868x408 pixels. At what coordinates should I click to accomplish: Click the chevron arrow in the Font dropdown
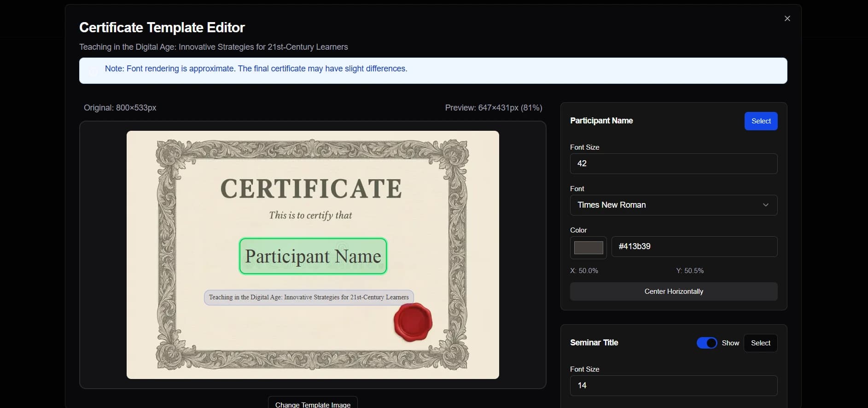point(765,205)
